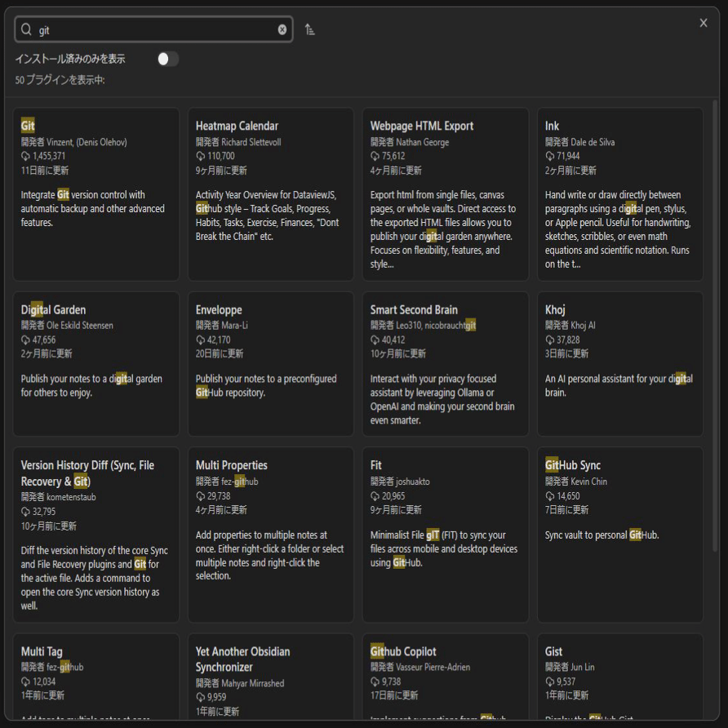Open Yet Another Obsidian Synchronizer plugin

(271, 677)
